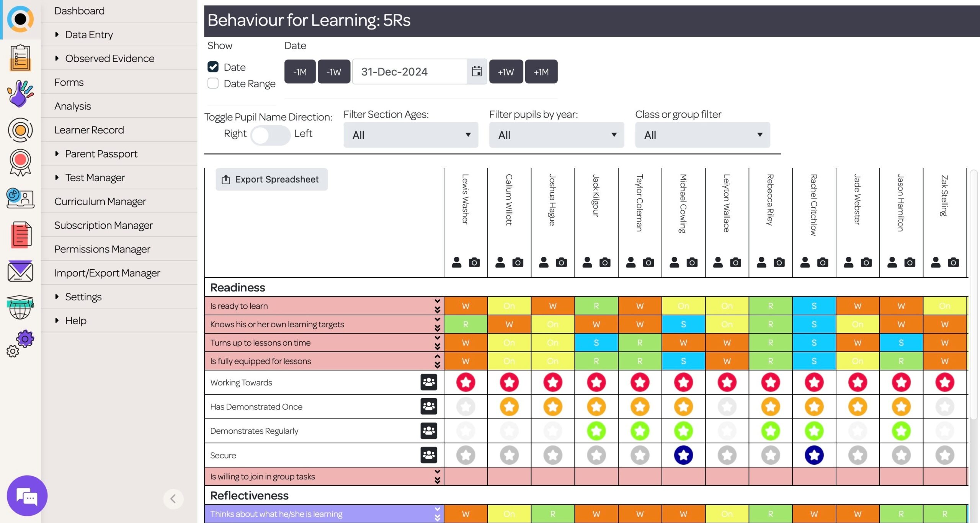Enable the Date Range checkbox

[x=213, y=84]
